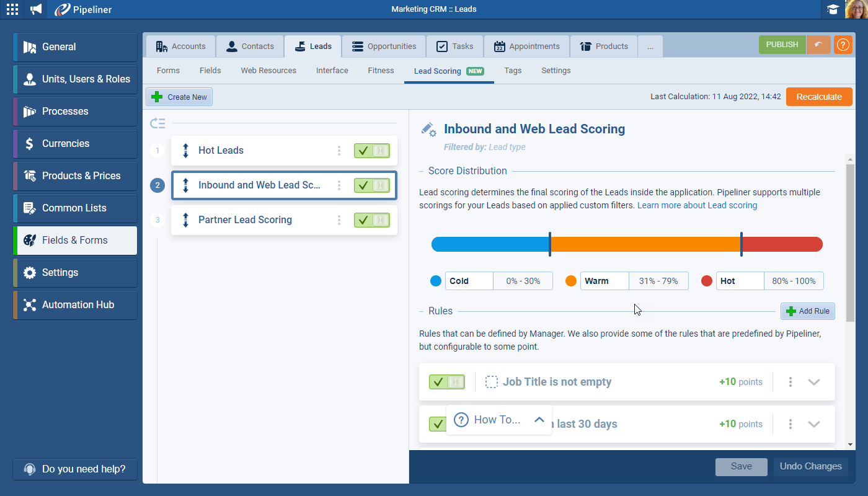
Task: Open the app grid launcher icon
Action: coord(12,9)
